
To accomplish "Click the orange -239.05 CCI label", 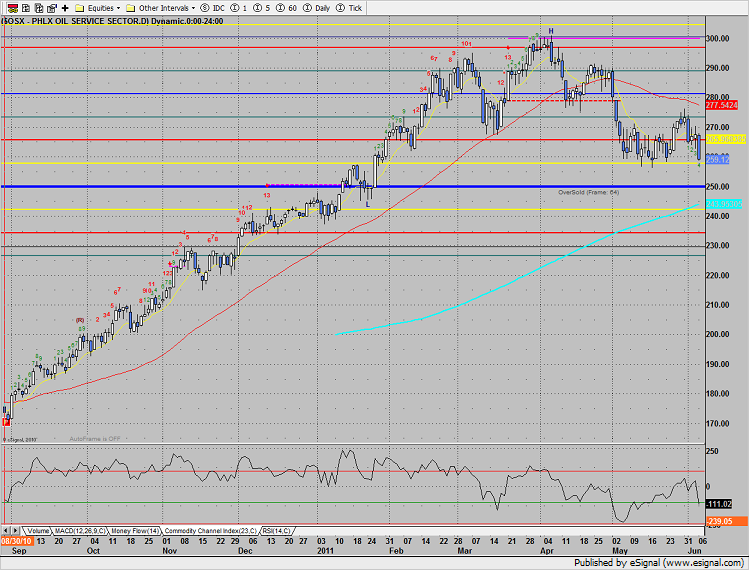I will point(726,521).
